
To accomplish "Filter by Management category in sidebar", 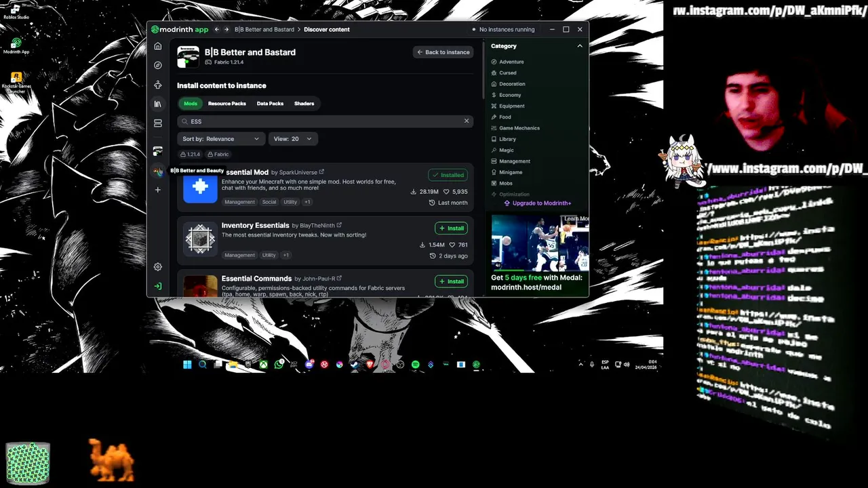I will click(x=511, y=161).
